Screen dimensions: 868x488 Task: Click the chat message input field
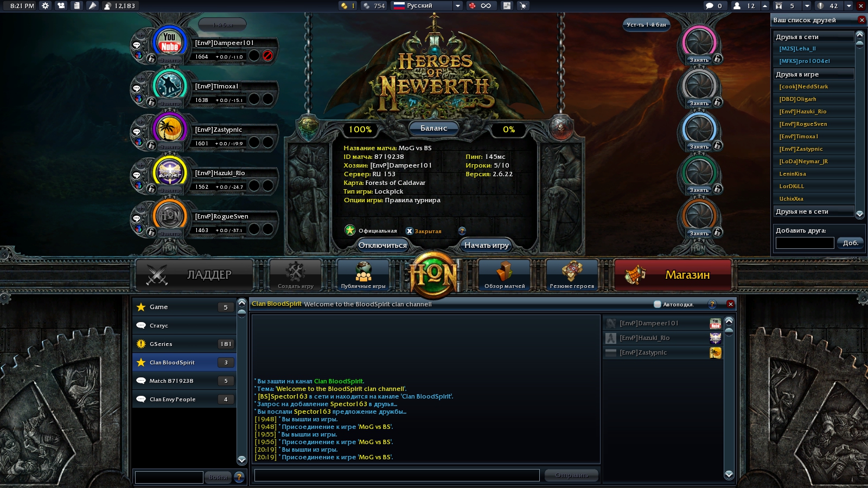(397, 476)
